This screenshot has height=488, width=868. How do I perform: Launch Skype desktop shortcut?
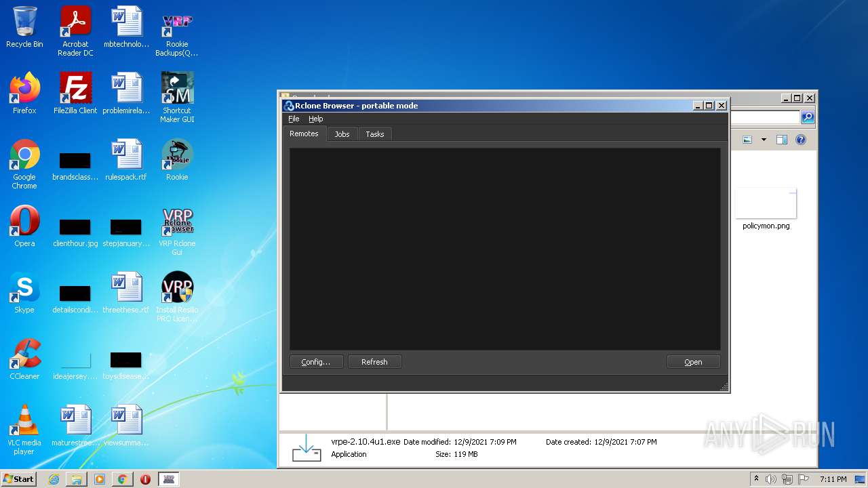point(24,293)
